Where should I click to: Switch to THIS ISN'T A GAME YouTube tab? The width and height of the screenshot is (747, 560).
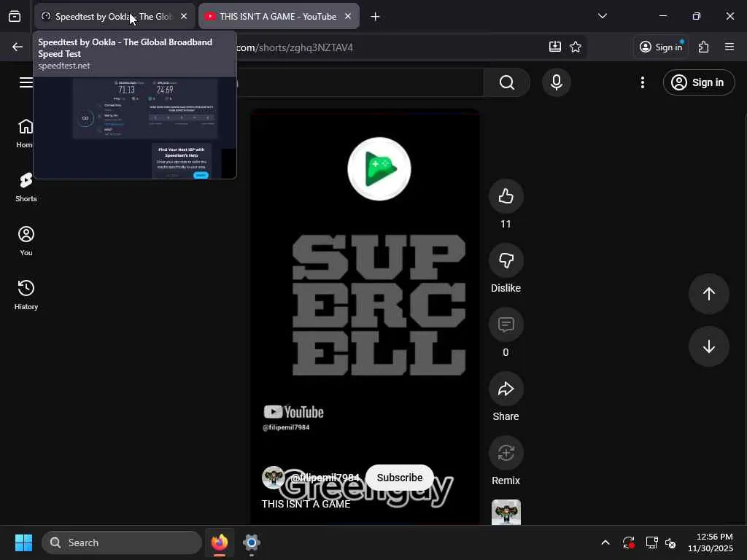(279, 16)
